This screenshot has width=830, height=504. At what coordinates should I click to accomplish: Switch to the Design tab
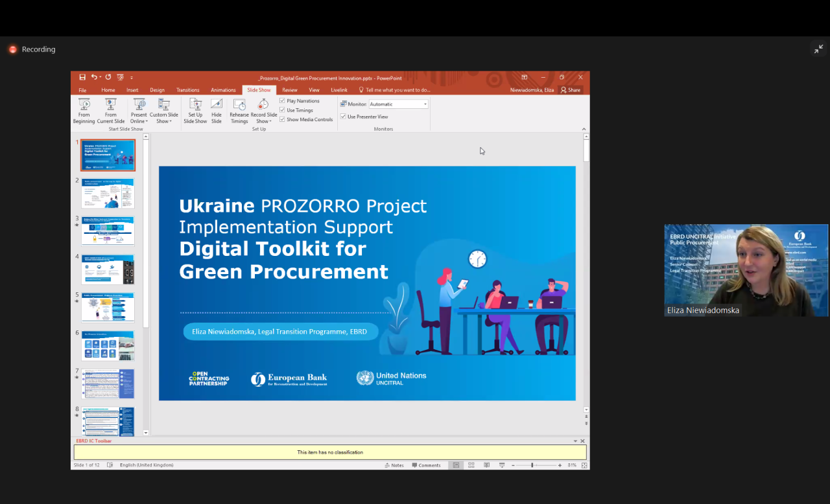[157, 90]
